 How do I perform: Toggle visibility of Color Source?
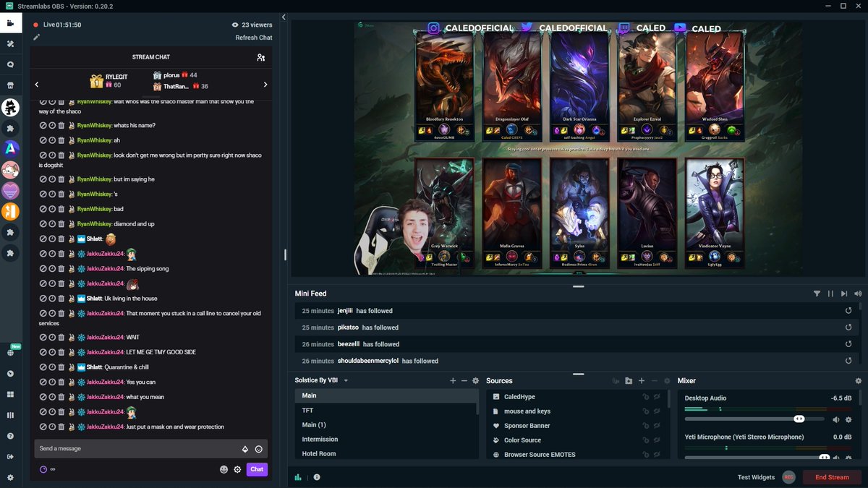tap(658, 440)
